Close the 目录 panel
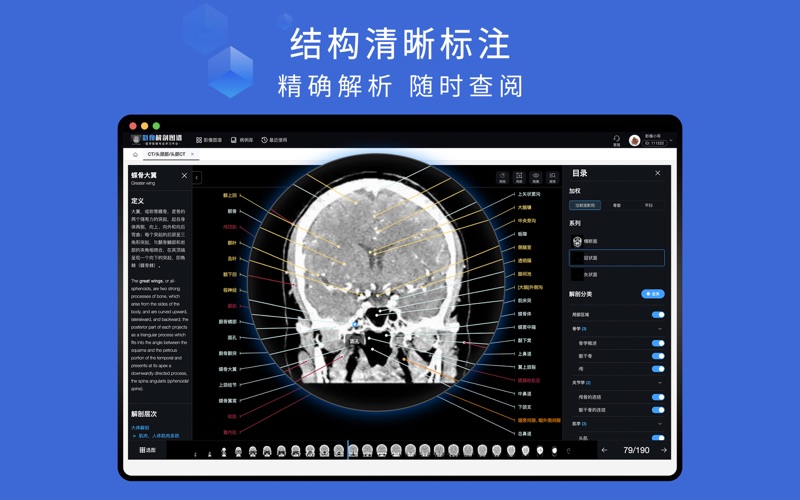The width and height of the screenshot is (800, 500). (x=658, y=173)
